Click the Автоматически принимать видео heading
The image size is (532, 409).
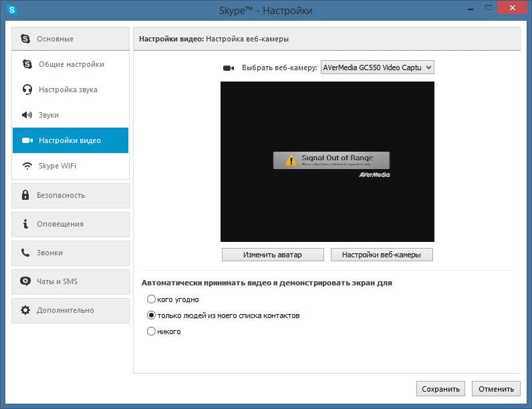267,283
